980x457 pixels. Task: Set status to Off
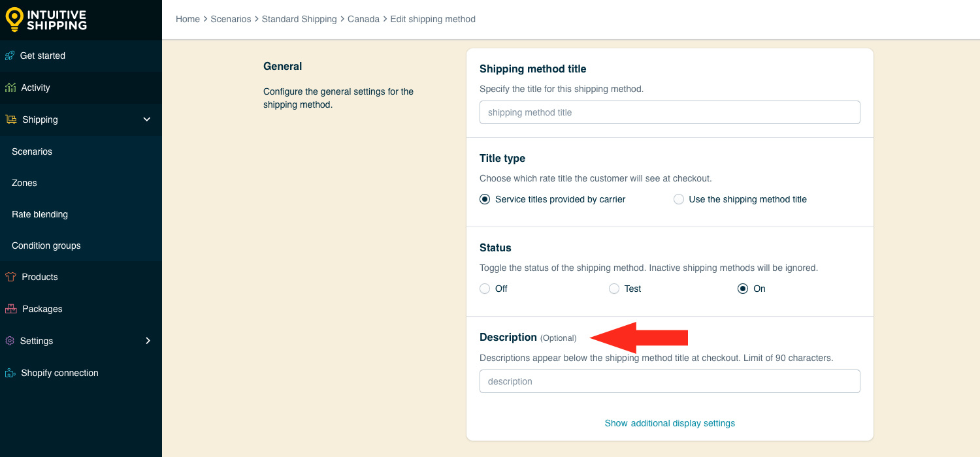pyautogui.click(x=485, y=289)
